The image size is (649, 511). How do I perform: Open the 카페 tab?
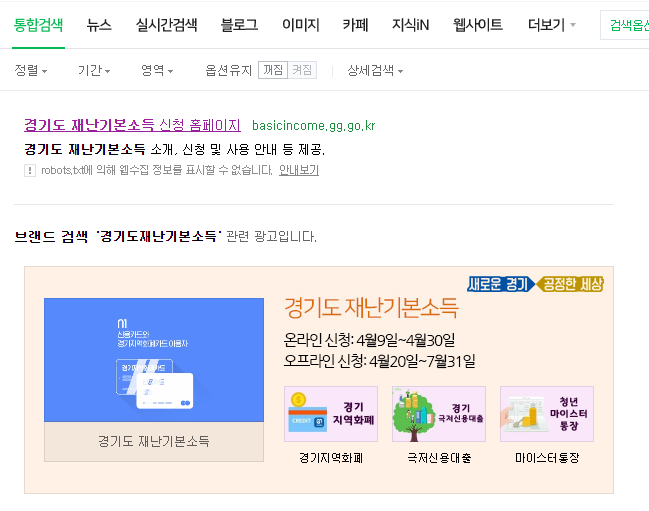[355, 25]
